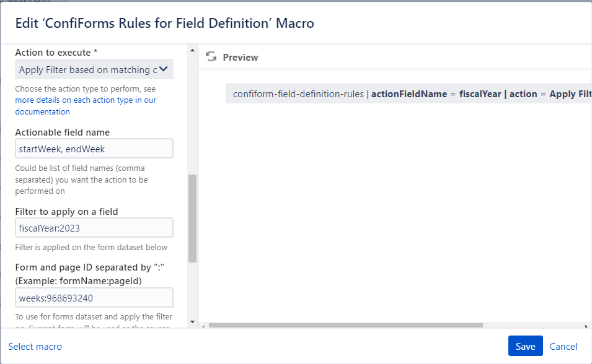Expand the Apply Filter action options

94,69
